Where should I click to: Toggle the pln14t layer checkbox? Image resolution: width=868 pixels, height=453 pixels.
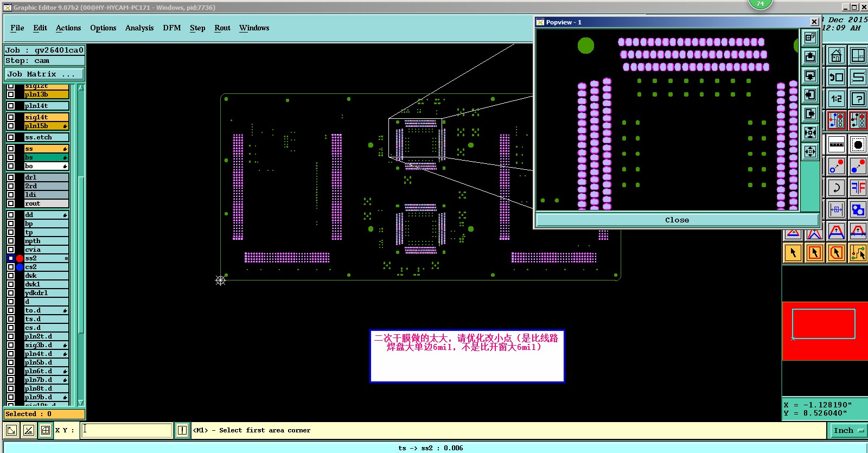[x=11, y=106]
